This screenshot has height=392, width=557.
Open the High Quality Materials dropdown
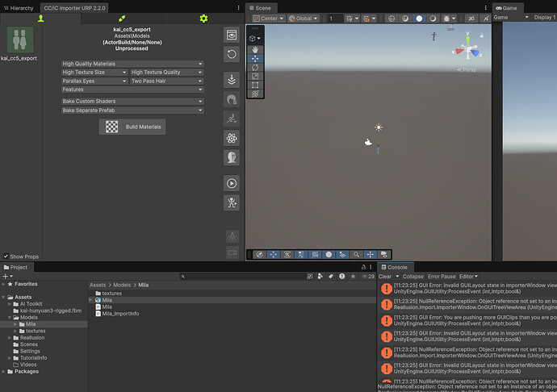click(x=132, y=64)
